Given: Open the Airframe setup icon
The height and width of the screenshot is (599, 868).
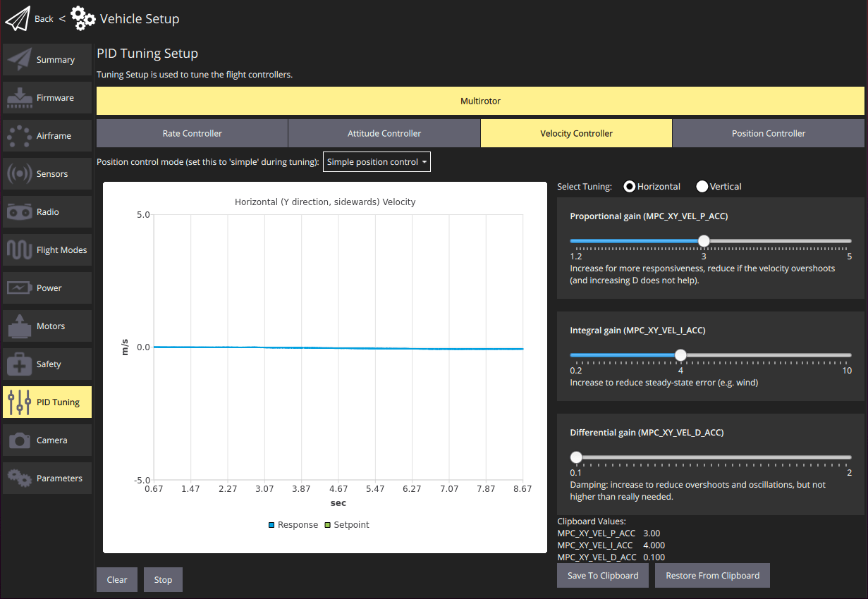Looking at the screenshot, I should pos(20,136).
